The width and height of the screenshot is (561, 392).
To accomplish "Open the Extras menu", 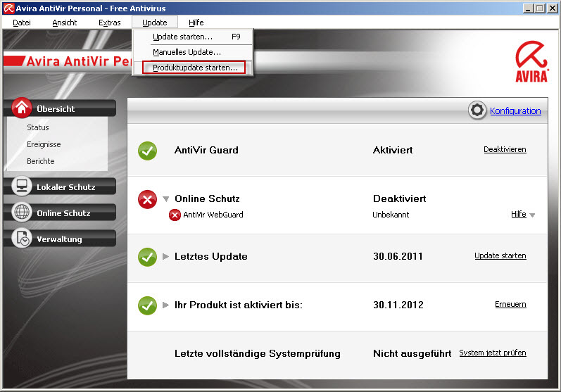I will (x=110, y=23).
